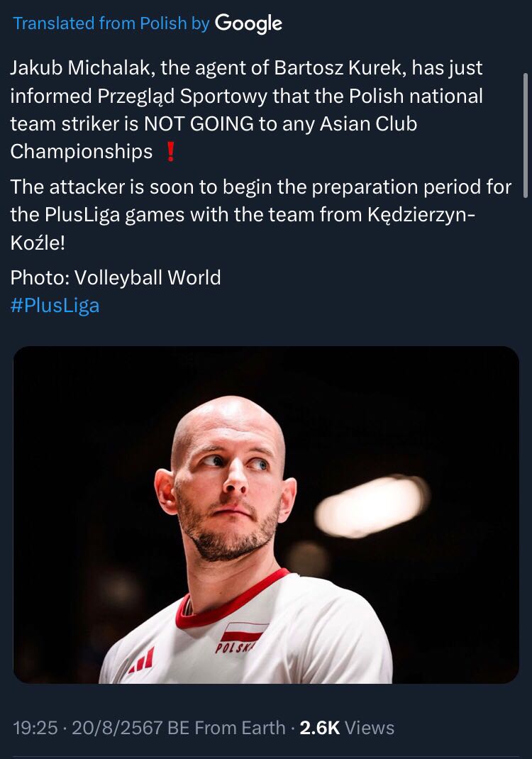
Task: Click the Adidas logo on the jersey
Action: [141, 660]
